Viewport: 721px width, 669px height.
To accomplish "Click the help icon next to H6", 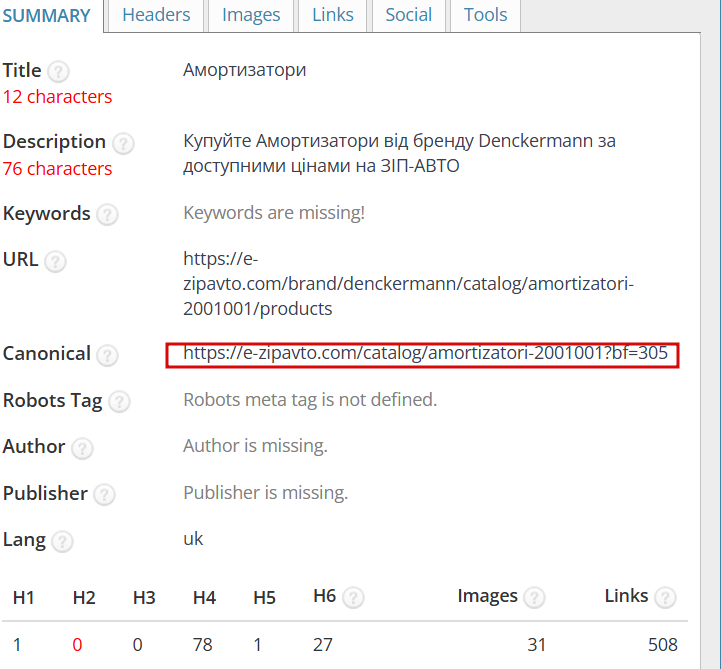I will point(353,598).
